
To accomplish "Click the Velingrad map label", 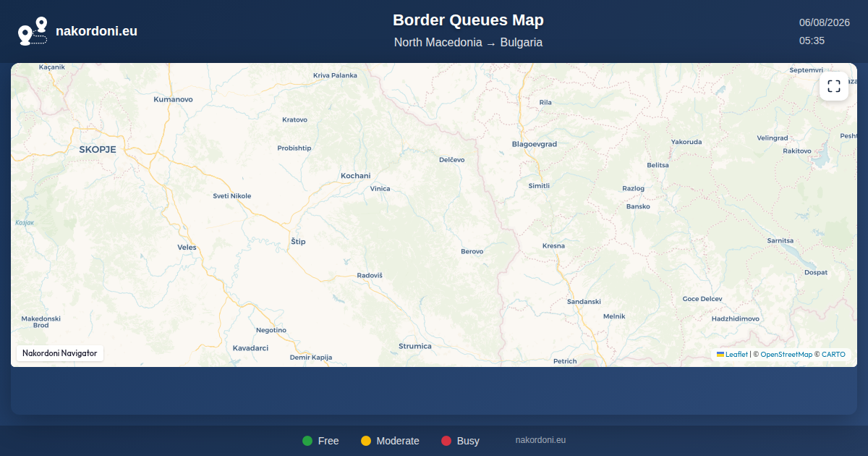I will point(773,138).
